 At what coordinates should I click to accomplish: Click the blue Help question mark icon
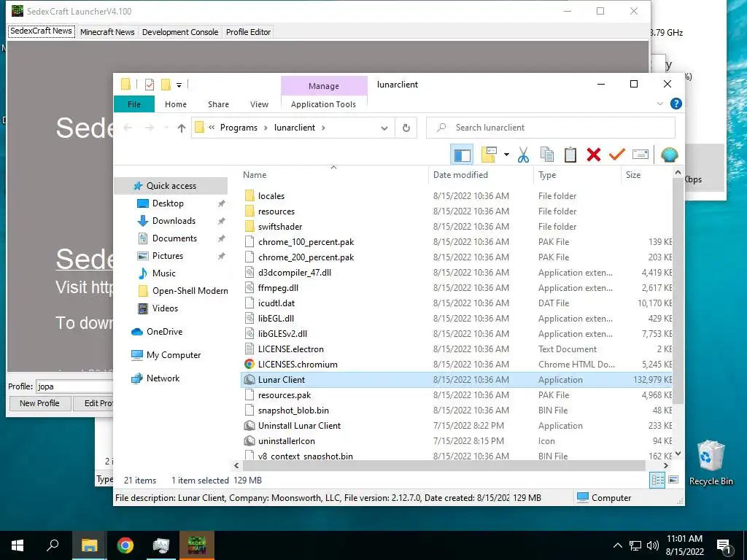click(x=676, y=104)
